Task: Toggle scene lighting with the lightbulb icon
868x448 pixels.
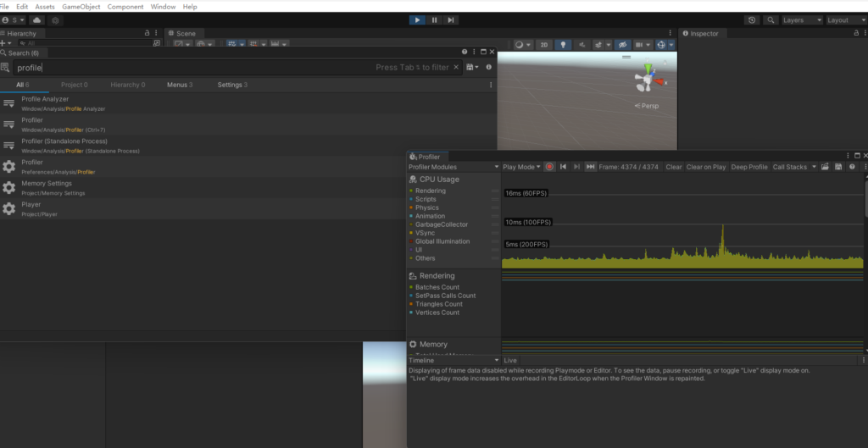Action: pyautogui.click(x=563, y=45)
